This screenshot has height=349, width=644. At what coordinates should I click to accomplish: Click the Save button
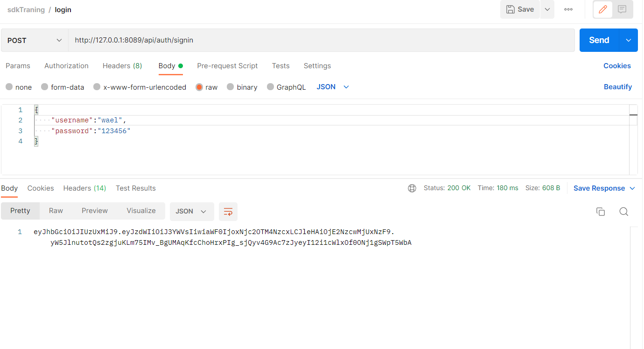[x=520, y=9]
